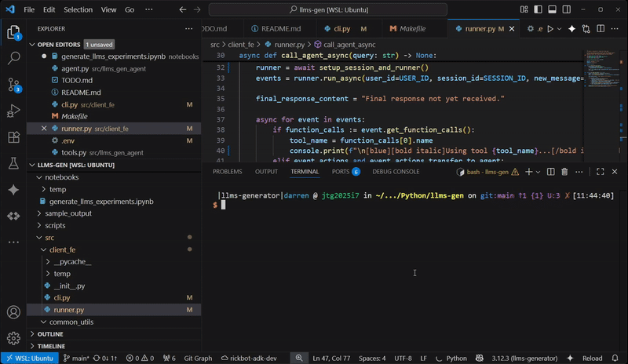The height and width of the screenshot is (364, 628).
Task: Open the Extensions view in activity bar
Action: coord(13,137)
